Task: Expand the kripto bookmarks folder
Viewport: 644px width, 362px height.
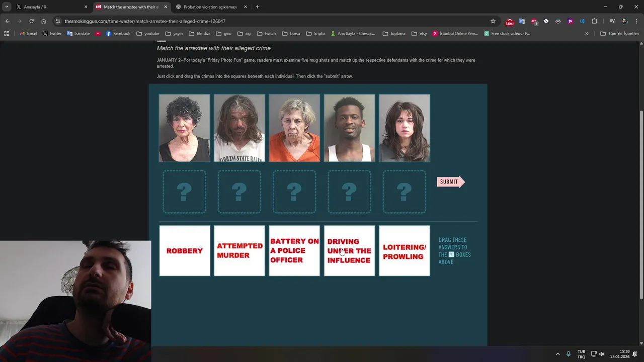Action: point(315,34)
